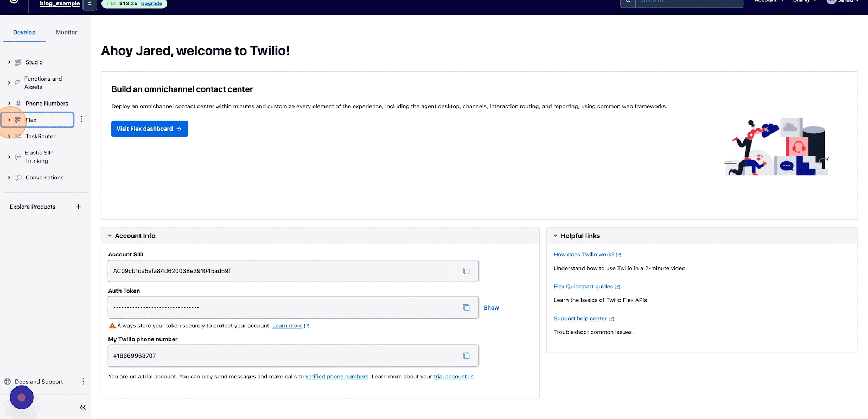Copy the Account SID value

466,271
